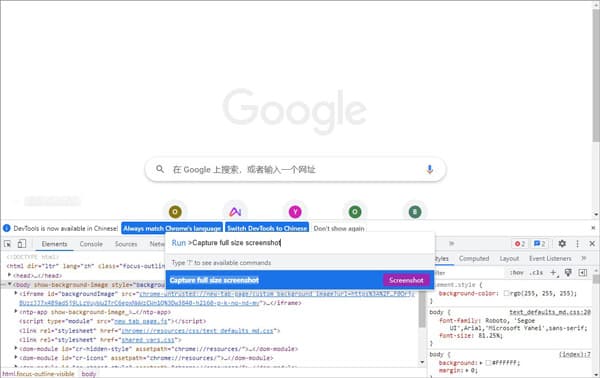600x378 pixels.
Task: Click the red error count badge
Action: pos(520,244)
